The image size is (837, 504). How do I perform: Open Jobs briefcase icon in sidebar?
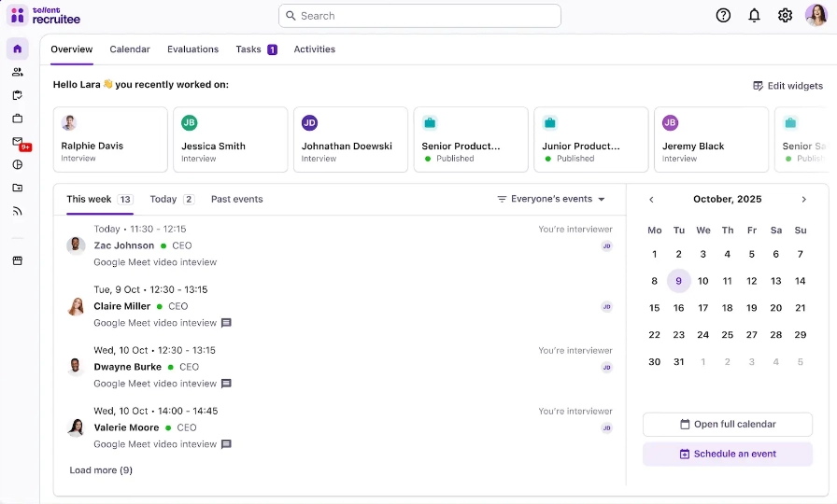[x=18, y=119]
